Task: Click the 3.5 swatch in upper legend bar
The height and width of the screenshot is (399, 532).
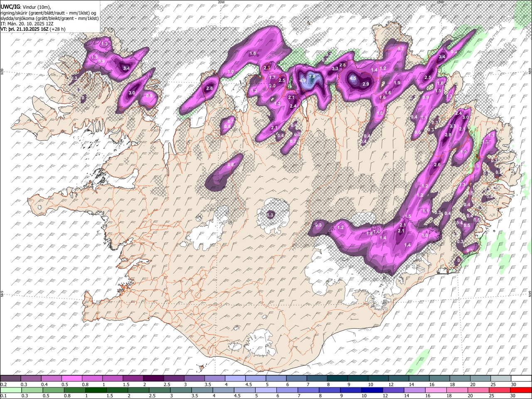Action: coord(214,379)
